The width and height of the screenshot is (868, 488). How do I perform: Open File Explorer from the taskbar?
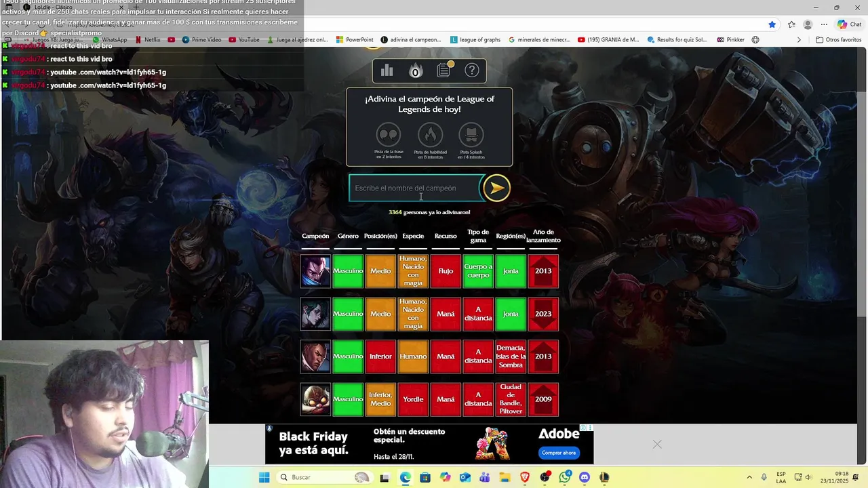505,477
